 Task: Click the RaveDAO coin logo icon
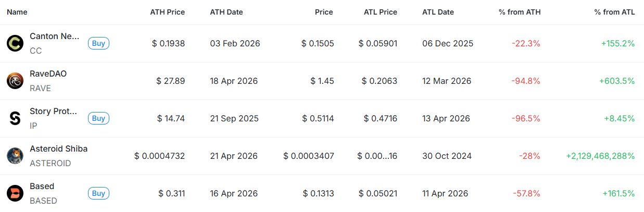(x=15, y=81)
